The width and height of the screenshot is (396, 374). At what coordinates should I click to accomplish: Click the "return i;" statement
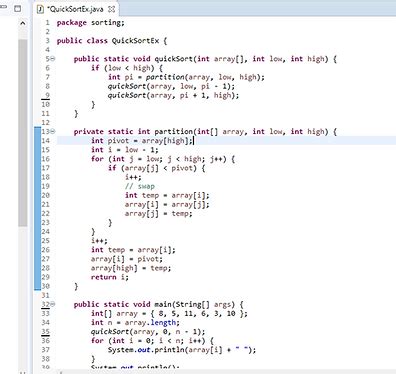110,277
